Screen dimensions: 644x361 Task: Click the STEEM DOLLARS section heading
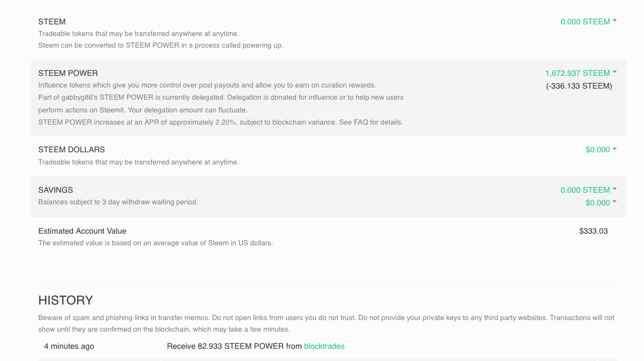pyautogui.click(x=71, y=149)
